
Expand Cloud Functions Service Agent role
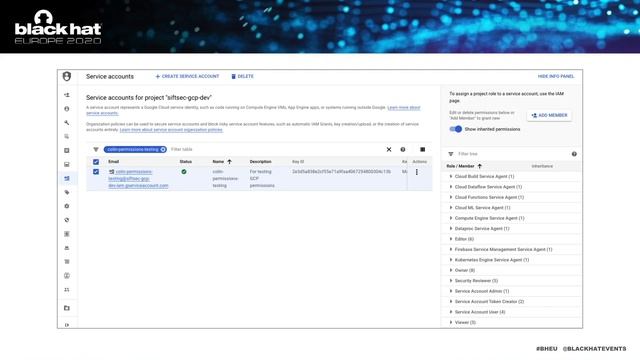coord(451,197)
